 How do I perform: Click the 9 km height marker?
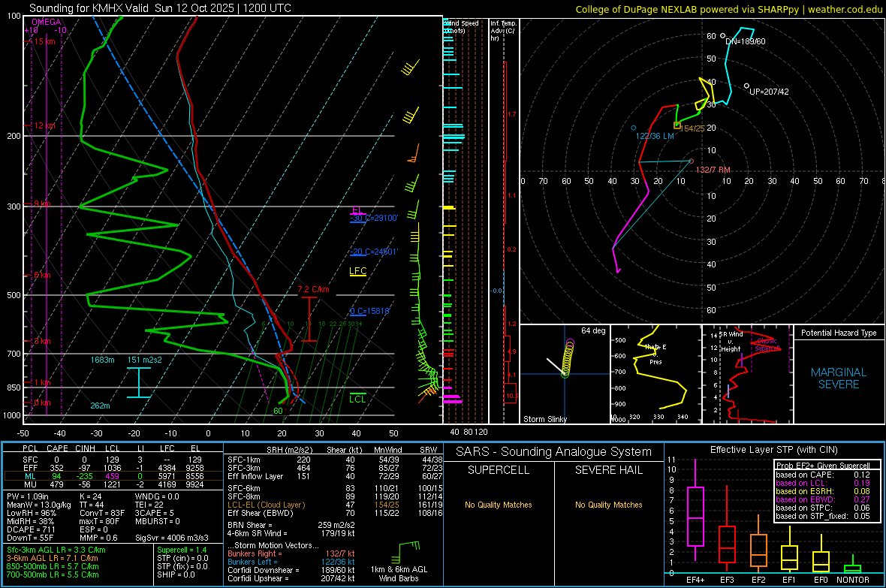point(41,204)
